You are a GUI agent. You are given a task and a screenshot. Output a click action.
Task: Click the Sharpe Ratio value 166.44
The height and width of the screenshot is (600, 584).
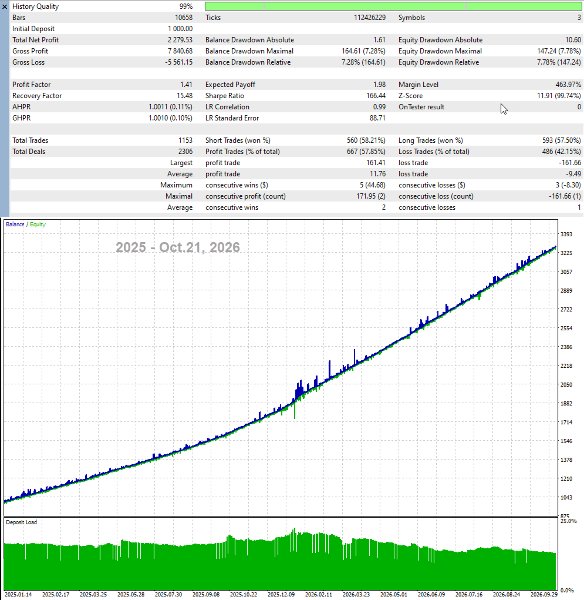point(376,96)
